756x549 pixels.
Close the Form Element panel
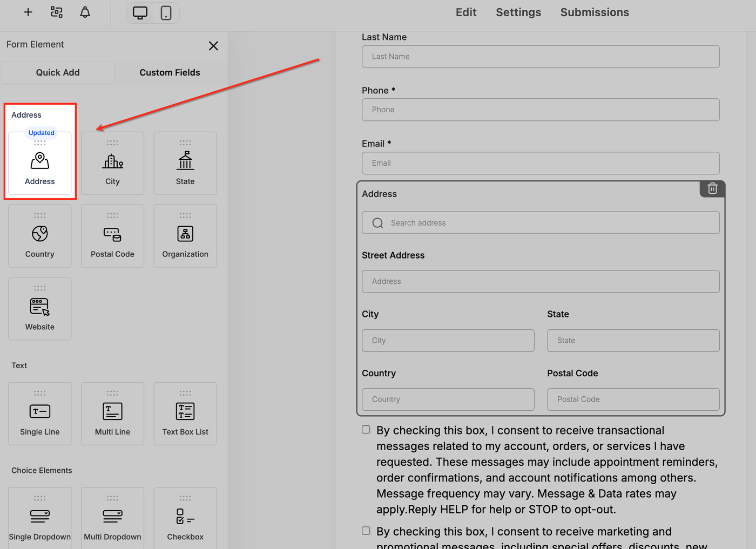pos(213,46)
